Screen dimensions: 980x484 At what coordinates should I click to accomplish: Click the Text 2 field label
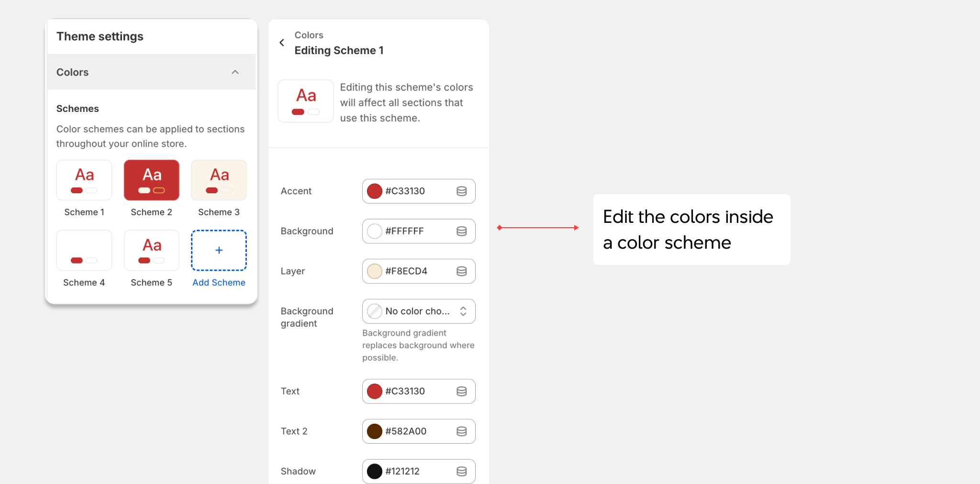[x=294, y=431]
